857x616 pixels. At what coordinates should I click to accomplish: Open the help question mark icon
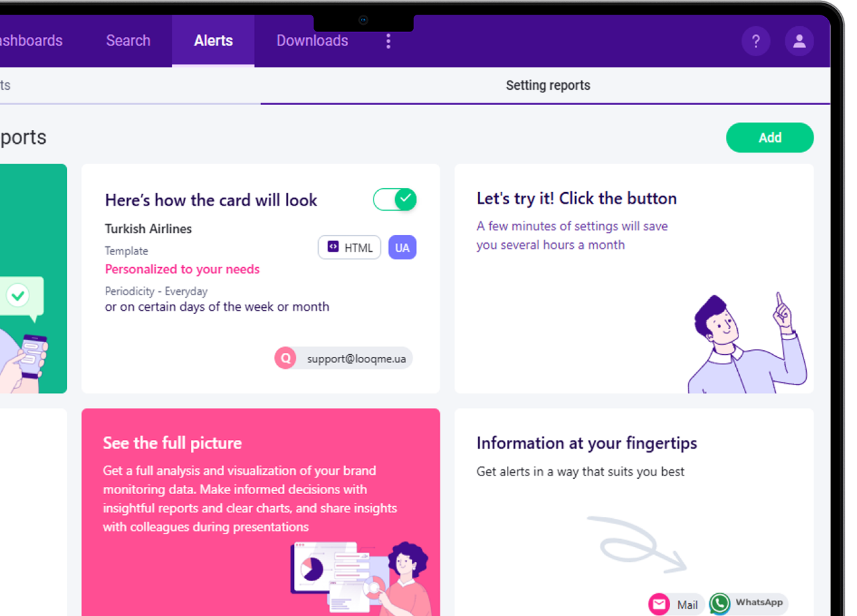tap(756, 42)
